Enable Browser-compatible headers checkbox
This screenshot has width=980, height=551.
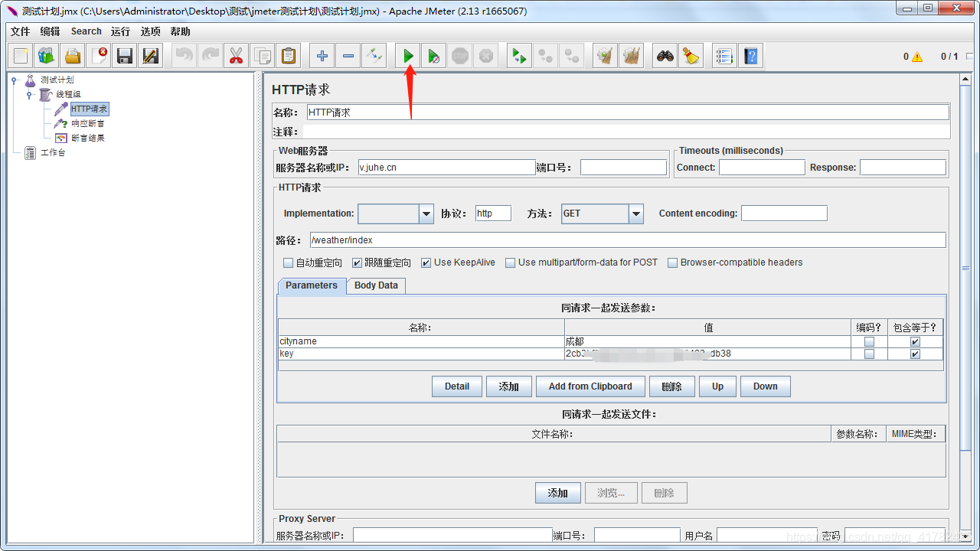(x=673, y=262)
